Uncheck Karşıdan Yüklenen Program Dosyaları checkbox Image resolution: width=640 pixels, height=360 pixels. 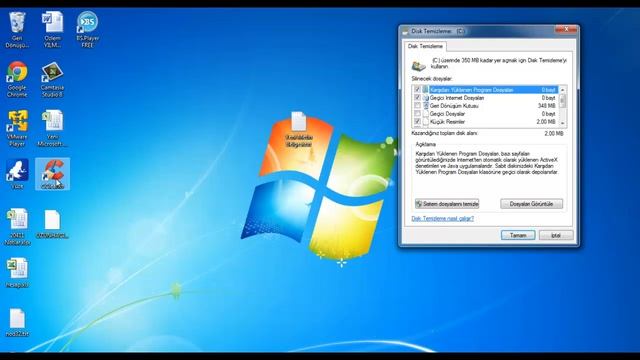click(x=417, y=90)
